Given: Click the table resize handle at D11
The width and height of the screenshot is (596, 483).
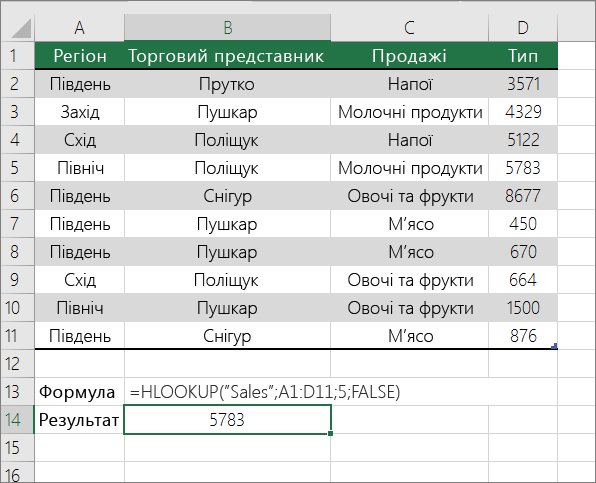Looking at the screenshot, I should (555, 346).
